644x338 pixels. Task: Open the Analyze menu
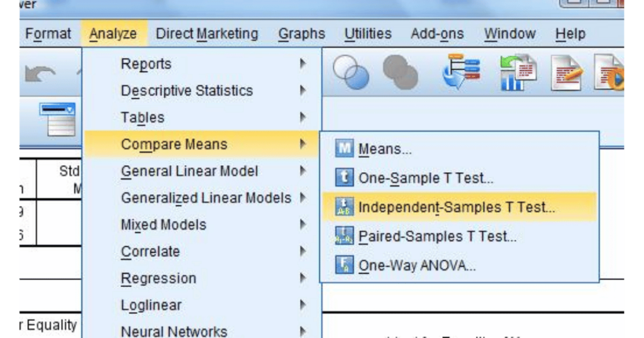coord(113,34)
